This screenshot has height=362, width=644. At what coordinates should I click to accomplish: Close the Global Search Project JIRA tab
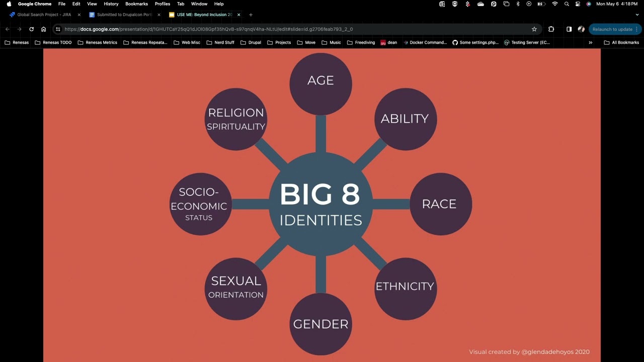(x=79, y=15)
